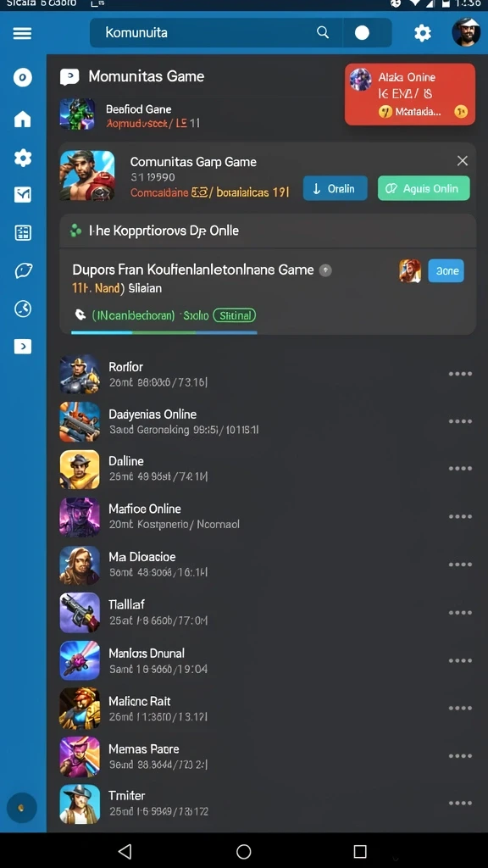Click the search magnifier icon
The width and height of the screenshot is (488, 868).
pyautogui.click(x=323, y=33)
